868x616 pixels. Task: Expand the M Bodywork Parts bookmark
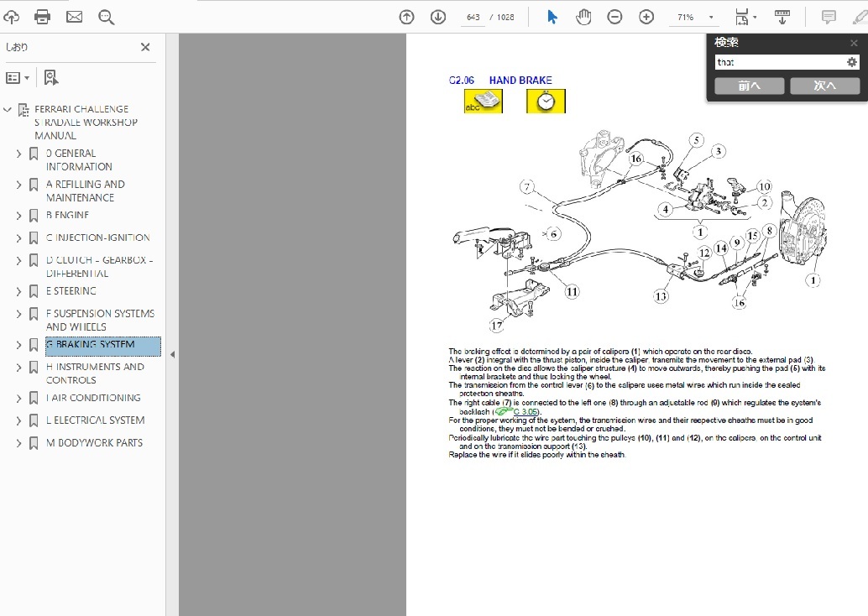[x=18, y=443]
